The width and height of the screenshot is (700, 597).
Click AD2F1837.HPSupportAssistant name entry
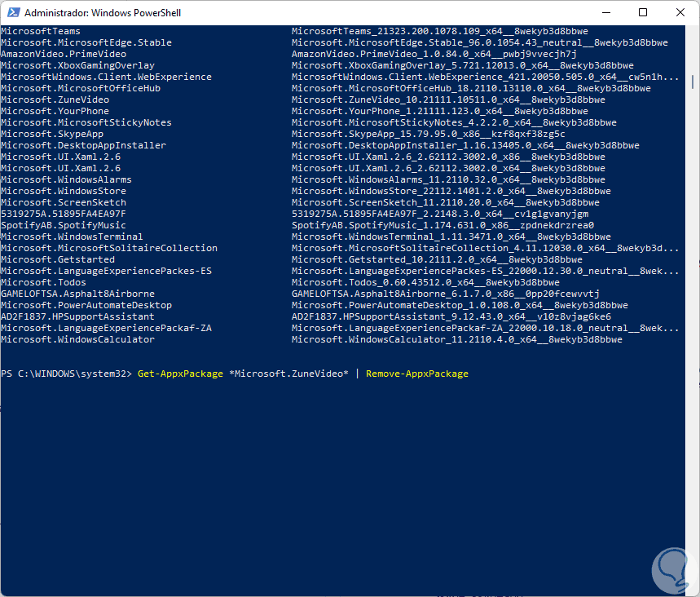click(77, 316)
